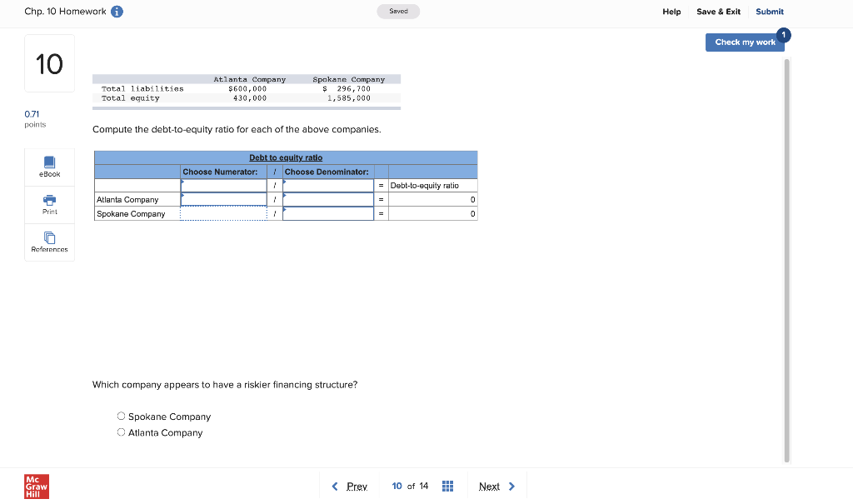Open the Choose Denominator dropdown for Atlanta Company
This screenshot has width=853, height=504.
click(x=328, y=199)
